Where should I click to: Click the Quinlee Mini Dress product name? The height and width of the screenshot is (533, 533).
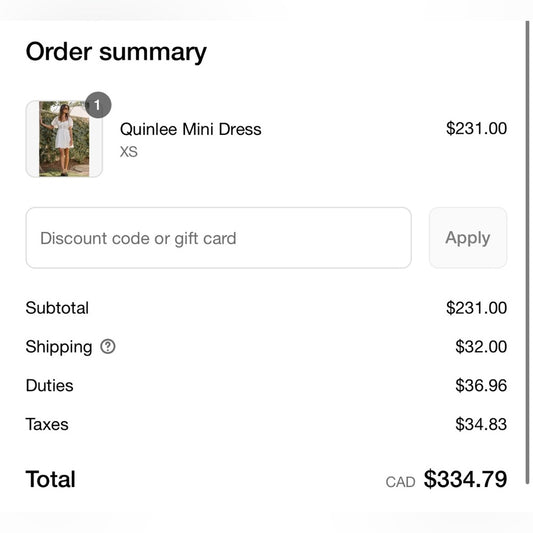point(191,129)
